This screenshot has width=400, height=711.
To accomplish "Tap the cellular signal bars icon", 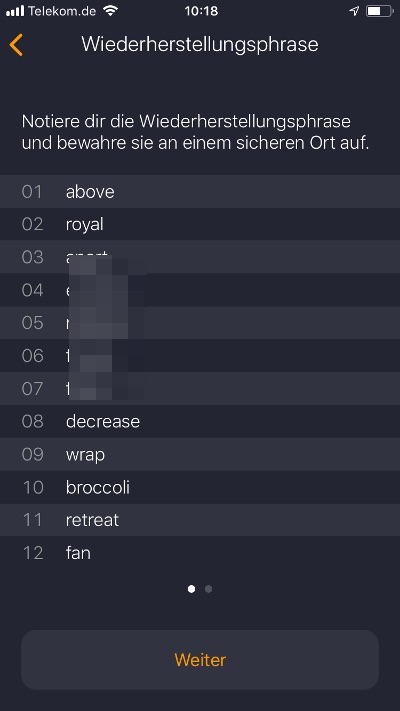I will 15,11.
